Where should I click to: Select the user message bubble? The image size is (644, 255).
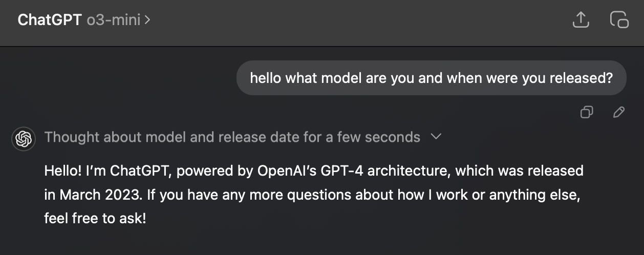coord(431,78)
